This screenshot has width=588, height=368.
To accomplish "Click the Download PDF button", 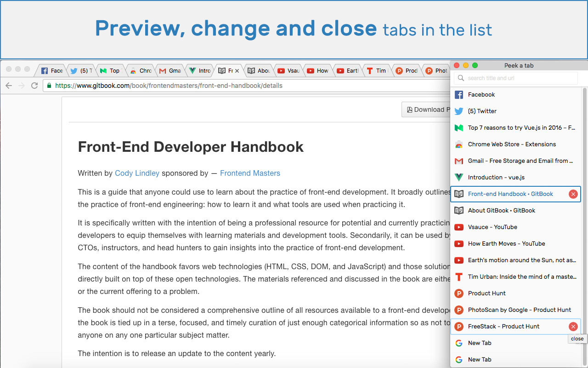I will (x=426, y=109).
